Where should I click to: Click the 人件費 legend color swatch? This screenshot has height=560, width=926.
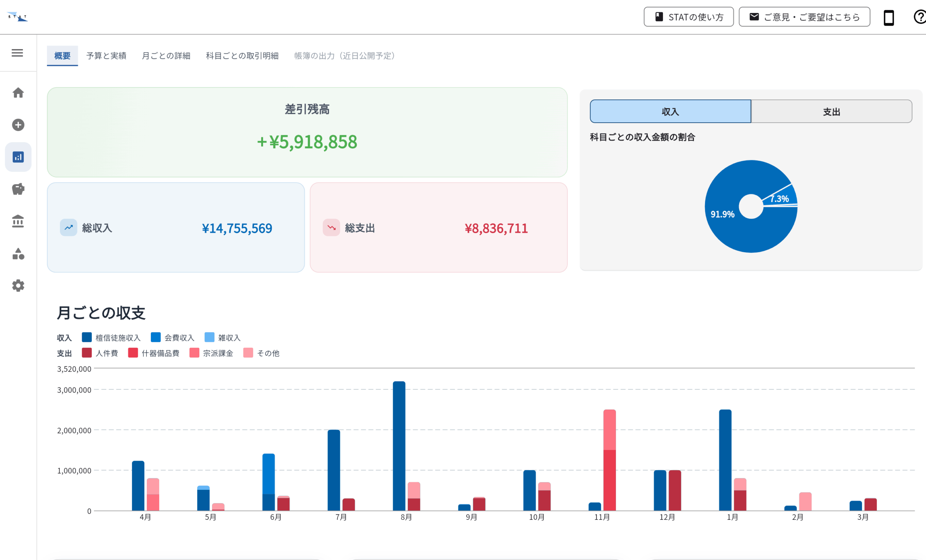click(87, 353)
